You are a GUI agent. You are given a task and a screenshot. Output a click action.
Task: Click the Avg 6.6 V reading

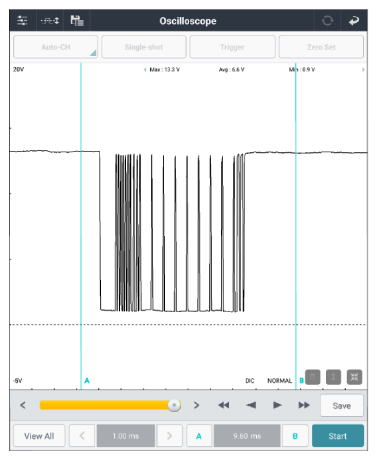(x=232, y=70)
